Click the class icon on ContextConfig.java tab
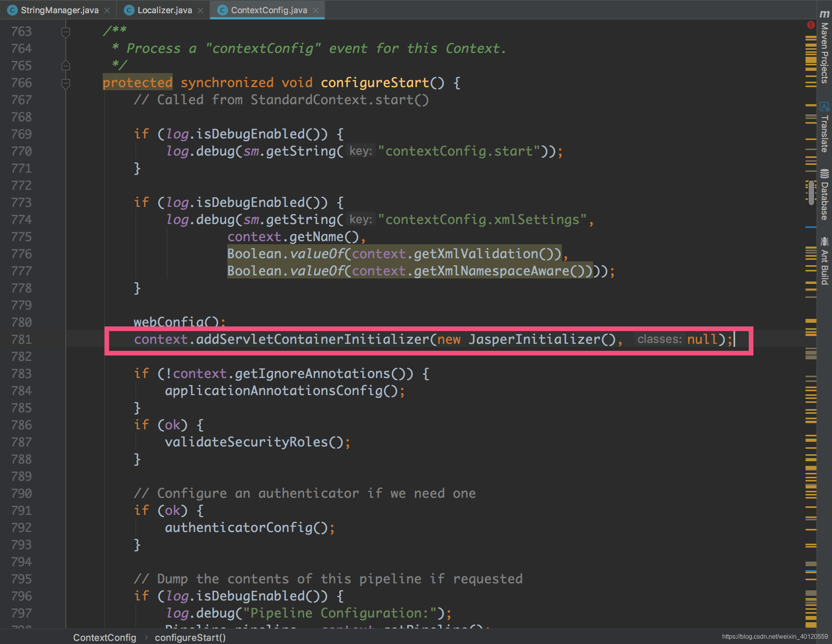The height and width of the screenshot is (644, 832). point(222,10)
